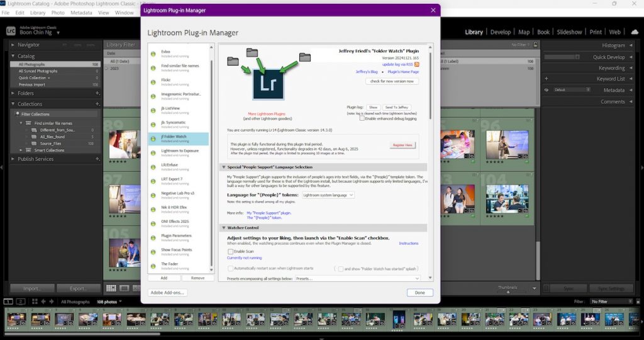Image resolution: width=644 pixels, height=340 pixels.
Task: Enable enhanced debug logging checkbox
Action: (x=362, y=118)
